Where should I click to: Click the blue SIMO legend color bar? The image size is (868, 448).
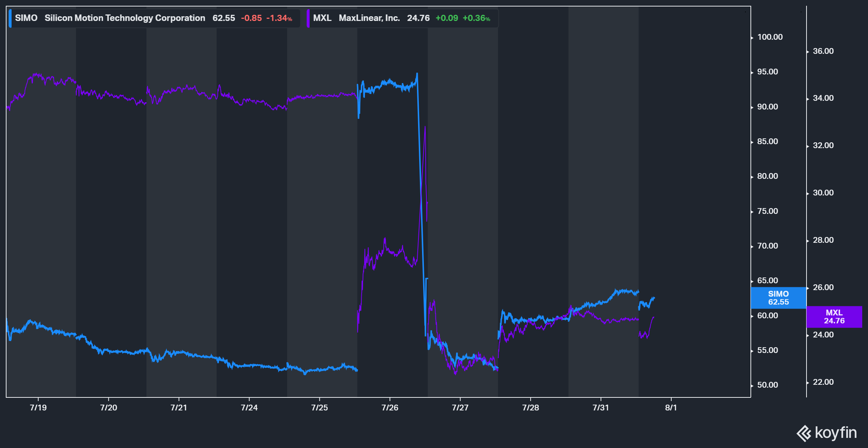(10, 18)
